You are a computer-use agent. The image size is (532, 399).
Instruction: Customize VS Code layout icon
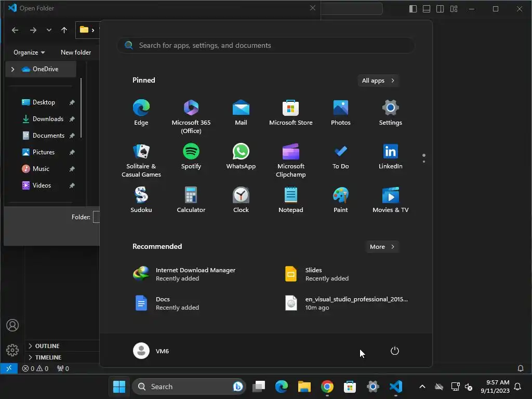click(x=454, y=9)
